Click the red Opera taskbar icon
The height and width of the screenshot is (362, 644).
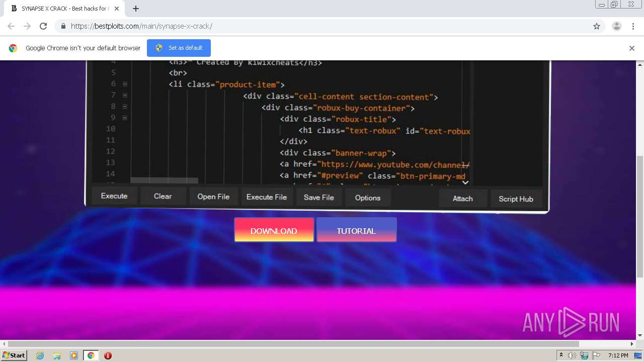click(108, 355)
